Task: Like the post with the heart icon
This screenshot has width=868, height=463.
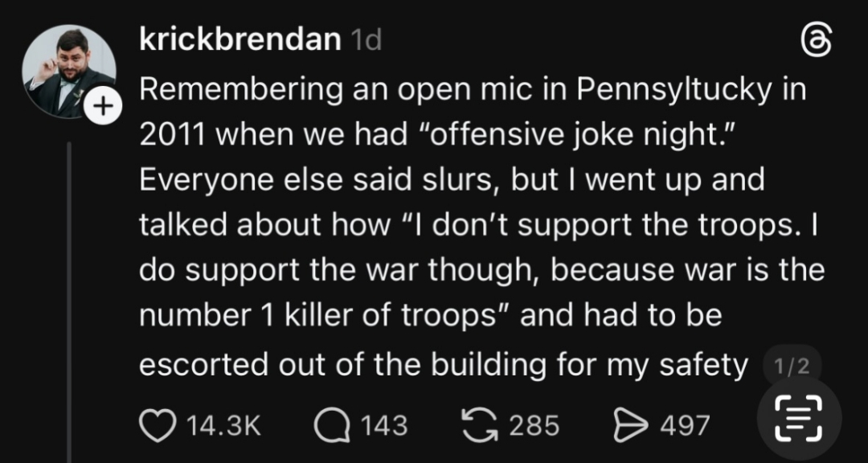Action: [156, 424]
